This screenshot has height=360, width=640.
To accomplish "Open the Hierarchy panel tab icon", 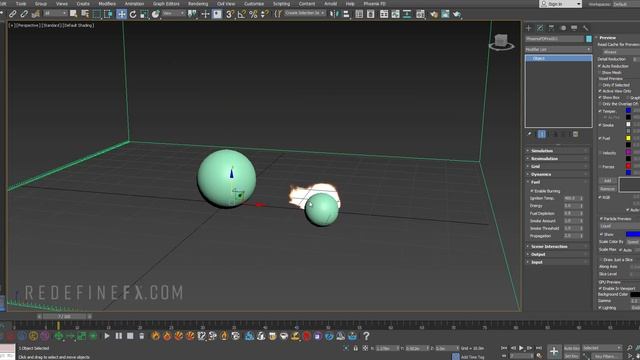I will pos(551,28).
